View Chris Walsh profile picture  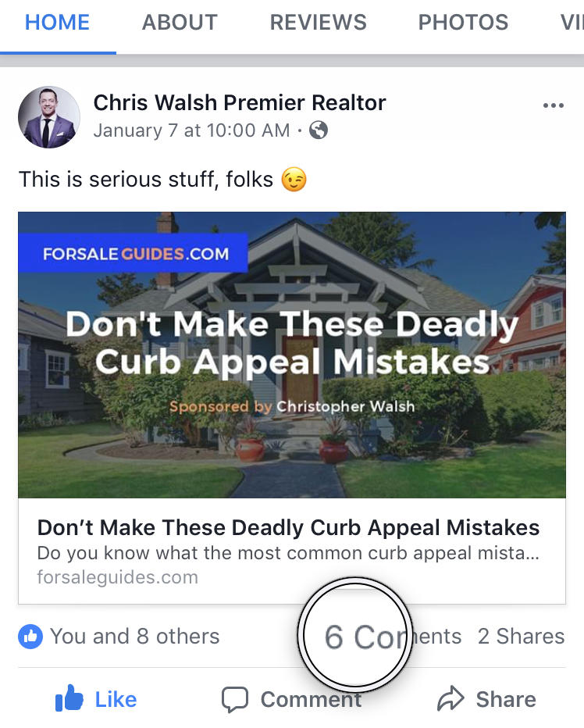(x=49, y=117)
